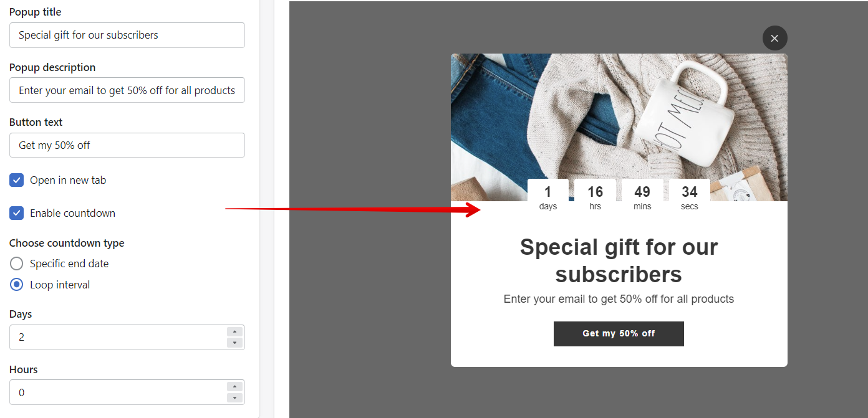Viewport: 868px width, 418px height.
Task: Select Specific end date radio option
Action: 17,264
